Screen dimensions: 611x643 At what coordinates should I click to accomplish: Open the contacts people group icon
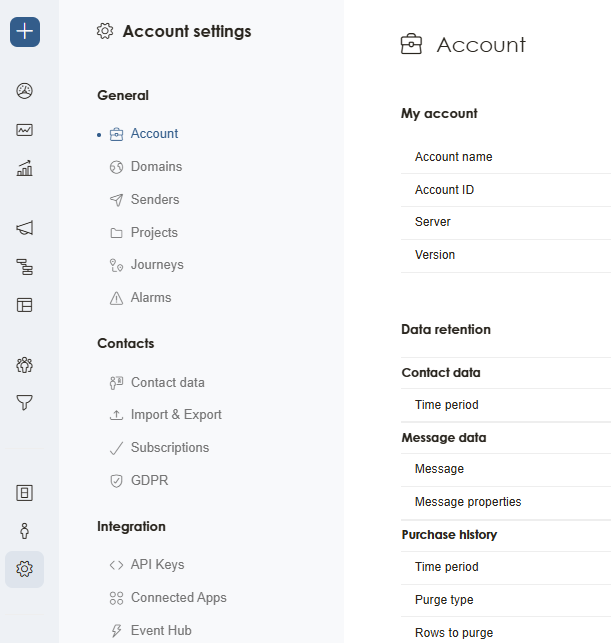point(25,365)
